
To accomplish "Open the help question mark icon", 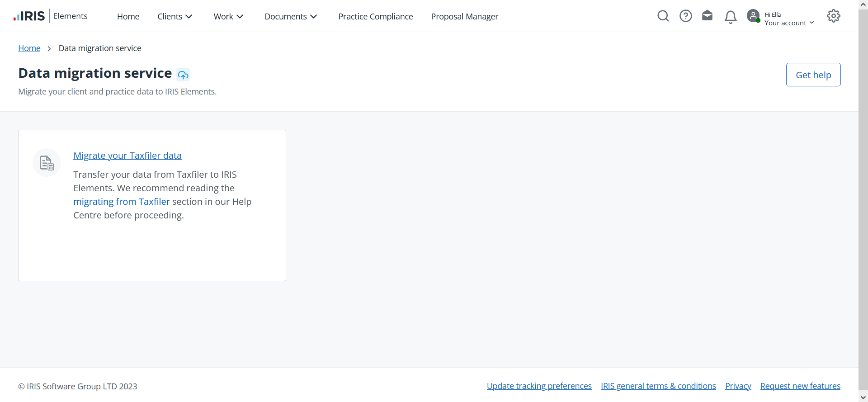I will tap(686, 16).
